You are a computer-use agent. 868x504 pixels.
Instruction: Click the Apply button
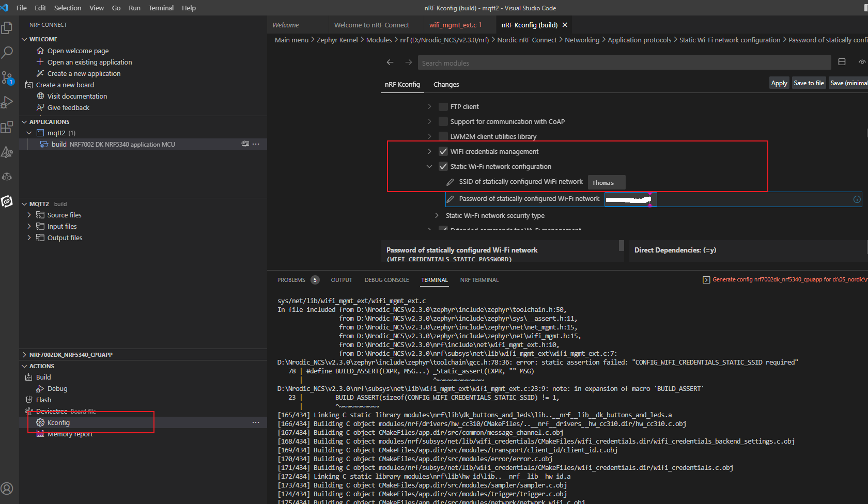pos(779,83)
